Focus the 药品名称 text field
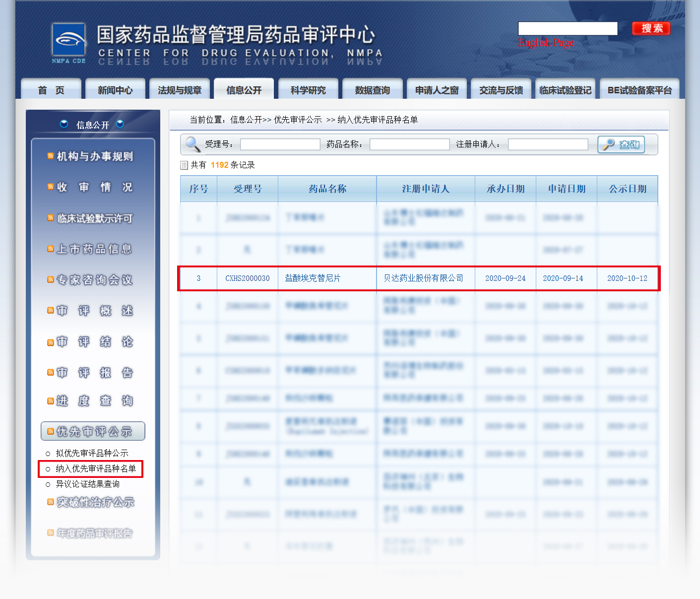Viewport: 700px width, 599px height. 409,144
